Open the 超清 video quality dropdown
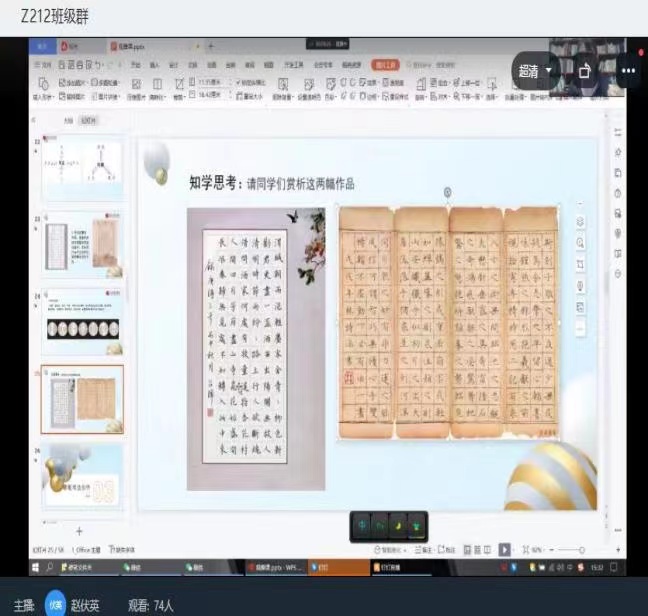 click(535, 72)
